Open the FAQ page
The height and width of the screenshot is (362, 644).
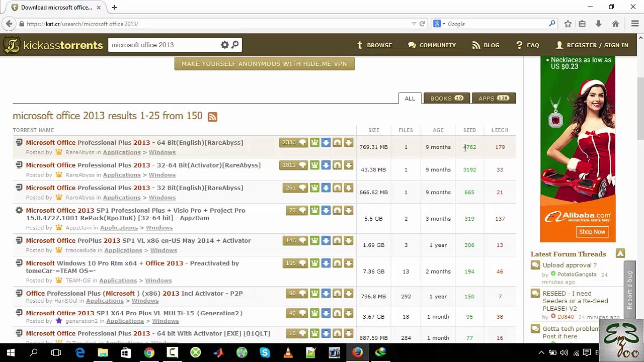pos(527,45)
